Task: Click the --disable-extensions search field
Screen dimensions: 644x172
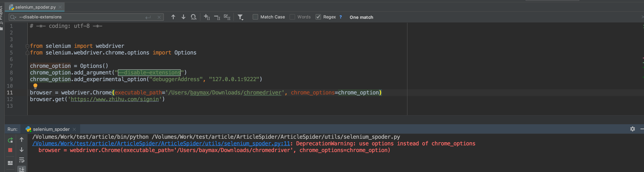Action: pyautogui.click(x=80, y=17)
